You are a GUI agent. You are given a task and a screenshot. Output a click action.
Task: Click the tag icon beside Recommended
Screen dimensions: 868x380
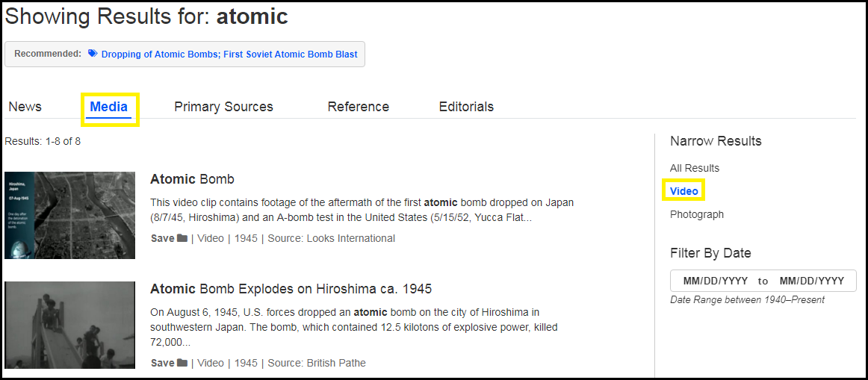click(93, 54)
